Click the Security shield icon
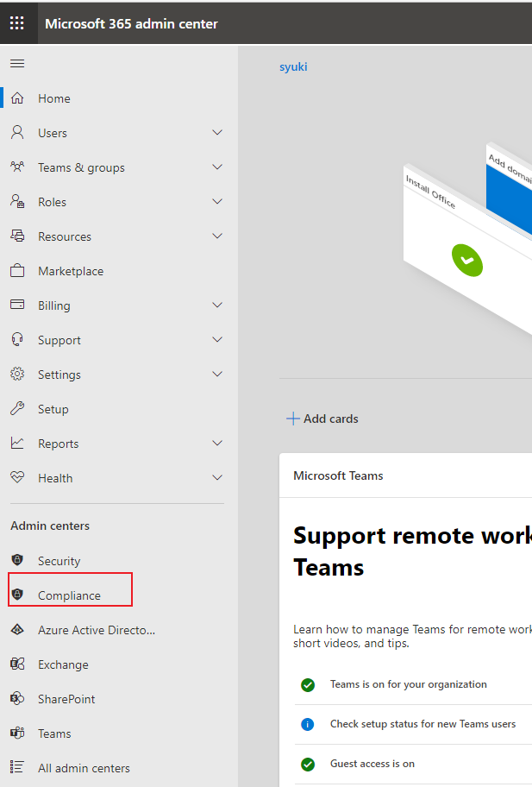The image size is (532, 787). pyautogui.click(x=17, y=560)
